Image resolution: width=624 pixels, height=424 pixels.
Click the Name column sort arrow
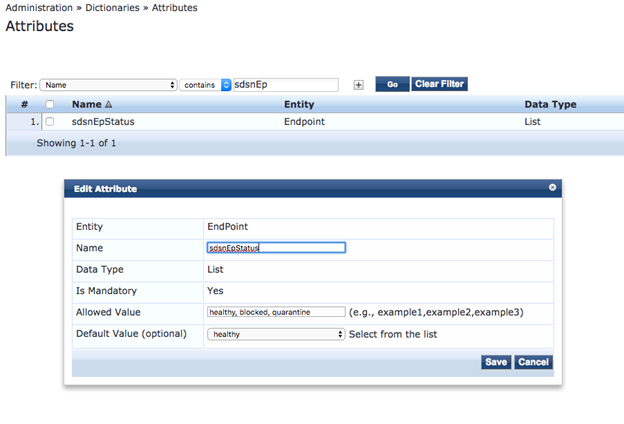coord(108,104)
